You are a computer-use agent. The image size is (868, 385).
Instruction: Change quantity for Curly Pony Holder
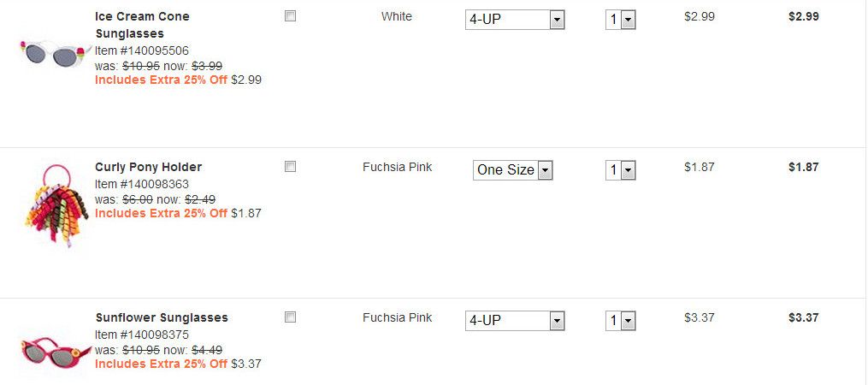click(x=620, y=170)
